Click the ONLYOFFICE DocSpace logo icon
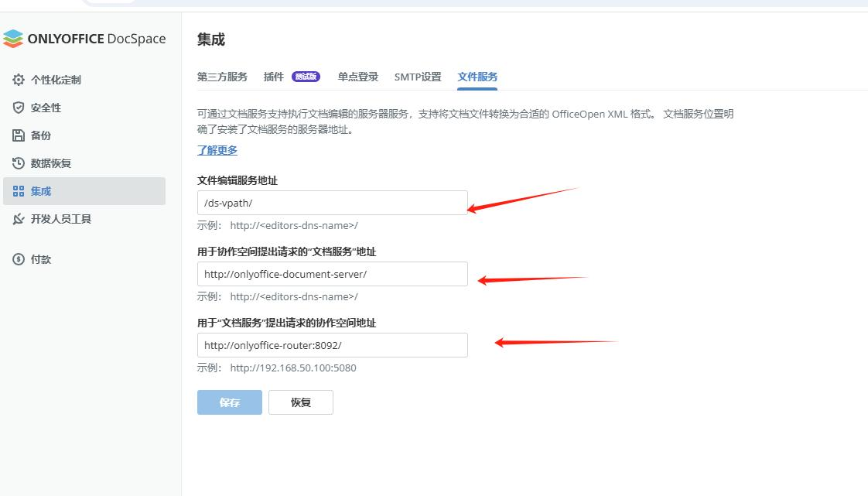This screenshot has width=868, height=496. [x=12, y=39]
